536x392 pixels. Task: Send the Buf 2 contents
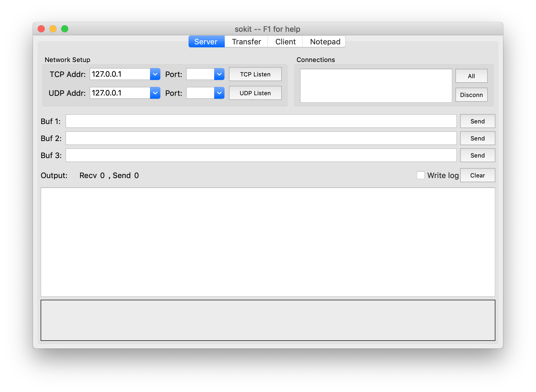pos(477,138)
